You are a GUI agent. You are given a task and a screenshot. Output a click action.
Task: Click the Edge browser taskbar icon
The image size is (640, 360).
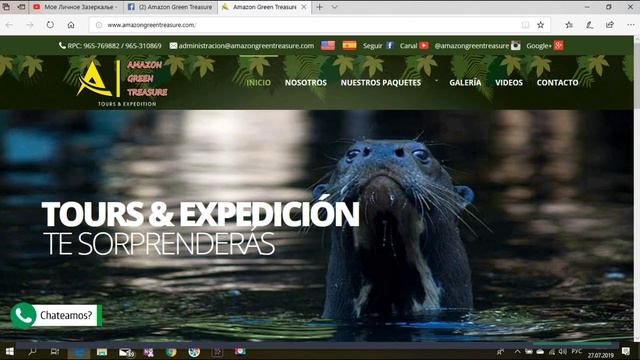coord(79,352)
